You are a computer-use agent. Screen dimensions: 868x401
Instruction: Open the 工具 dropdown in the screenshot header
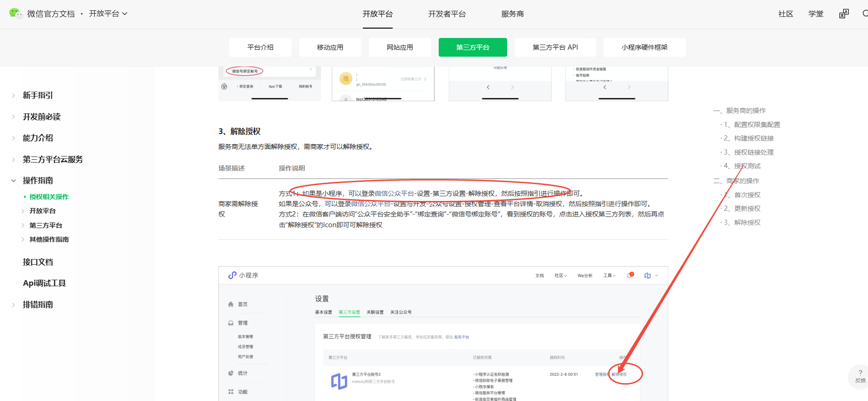click(609, 275)
